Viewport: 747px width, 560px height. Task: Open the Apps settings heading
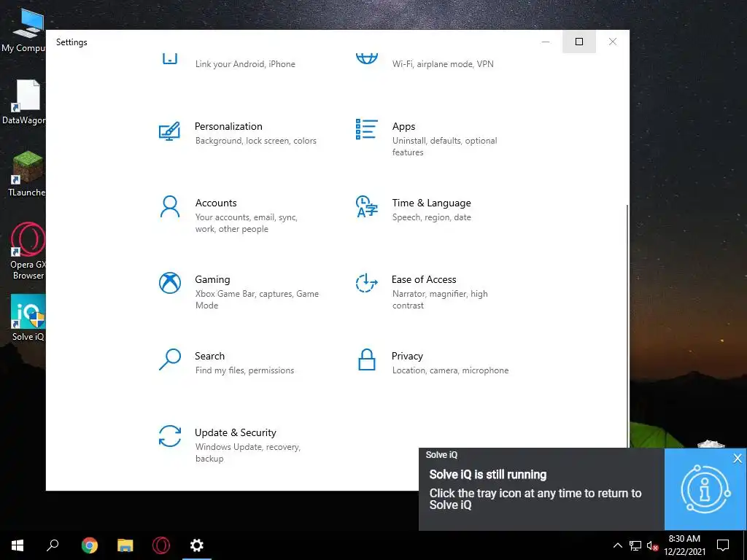pos(403,126)
